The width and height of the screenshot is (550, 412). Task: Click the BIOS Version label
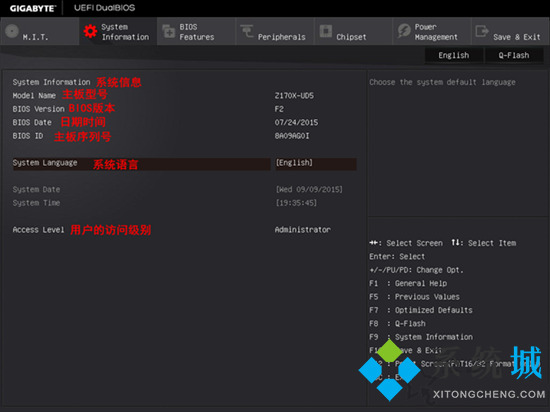tap(39, 109)
